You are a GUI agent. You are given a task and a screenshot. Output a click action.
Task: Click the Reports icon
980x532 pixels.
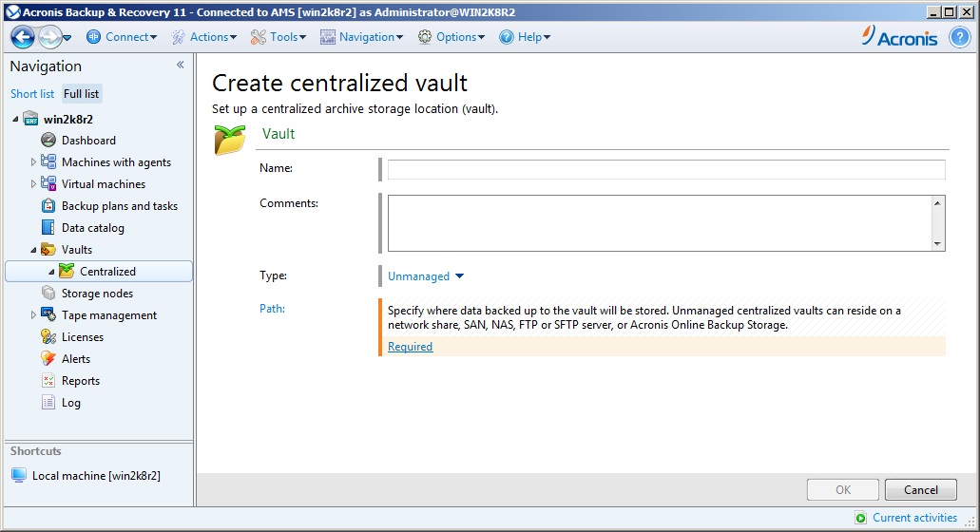(x=48, y=380)
